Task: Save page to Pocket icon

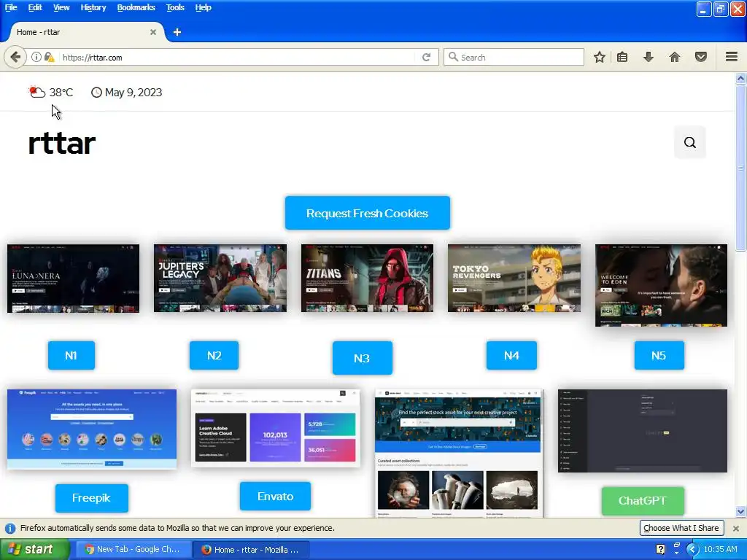Action: 701,57
